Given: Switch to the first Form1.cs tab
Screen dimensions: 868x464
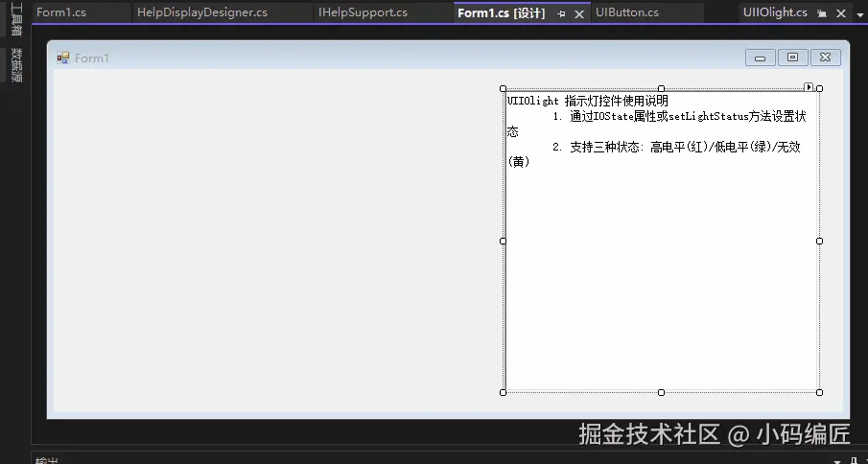Looking at the screenshot, I should (x=61, y=12).
